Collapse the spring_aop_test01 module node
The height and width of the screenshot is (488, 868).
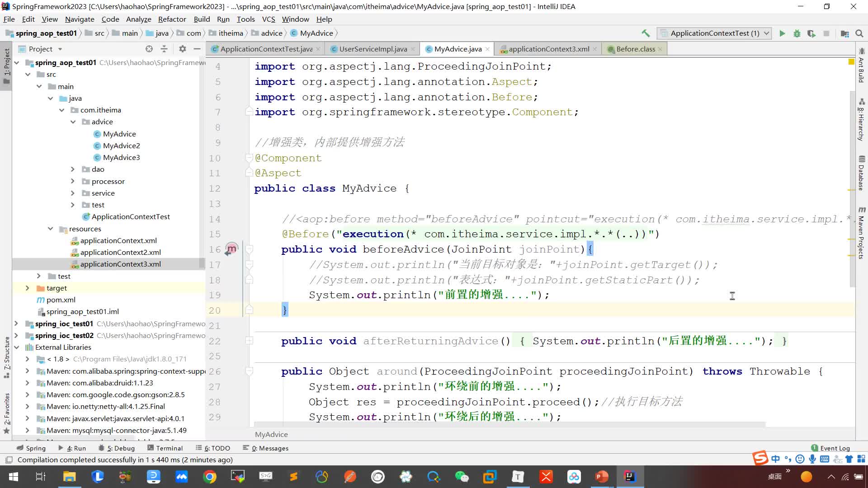(17, 63)
